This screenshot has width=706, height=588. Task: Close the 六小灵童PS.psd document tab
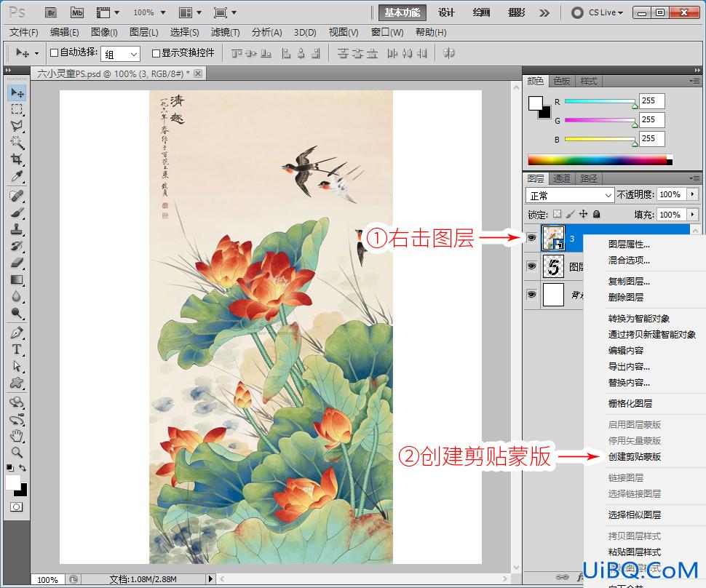point(198,73)
